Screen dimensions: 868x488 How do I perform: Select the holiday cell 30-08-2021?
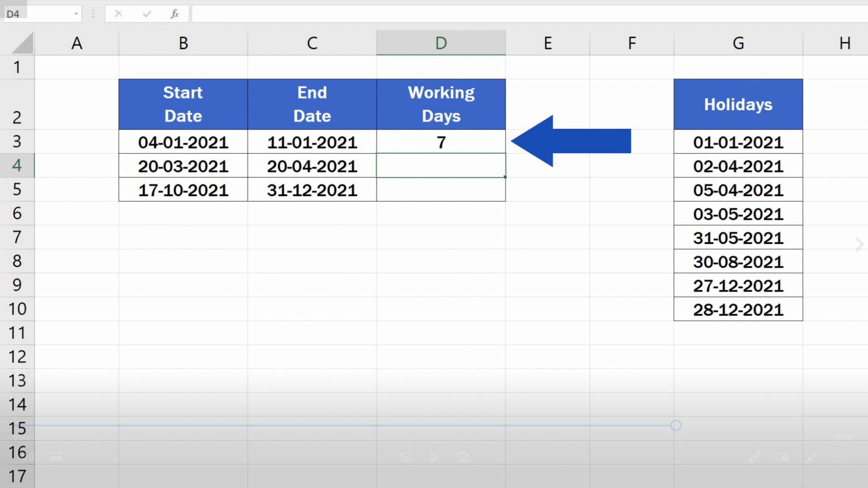(x=738, y=262)
